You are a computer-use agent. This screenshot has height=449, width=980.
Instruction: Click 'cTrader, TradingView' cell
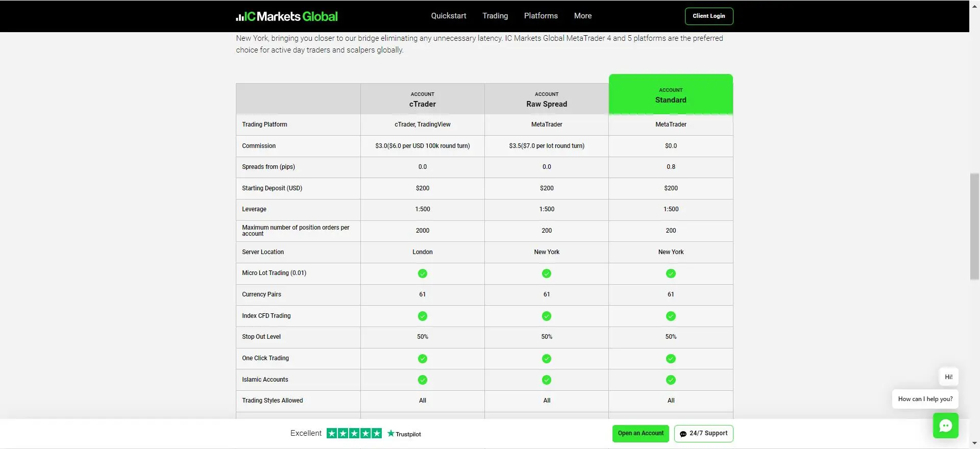423,124
